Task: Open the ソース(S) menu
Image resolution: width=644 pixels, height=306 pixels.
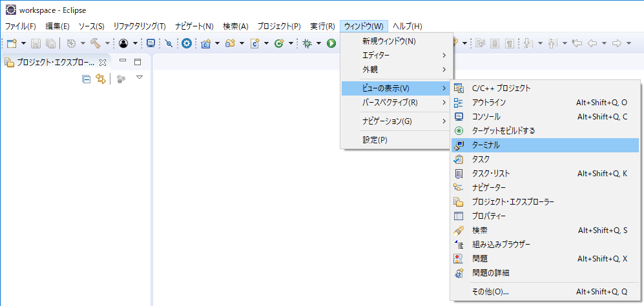Action: pyautogui.click(x=91, y=26)
